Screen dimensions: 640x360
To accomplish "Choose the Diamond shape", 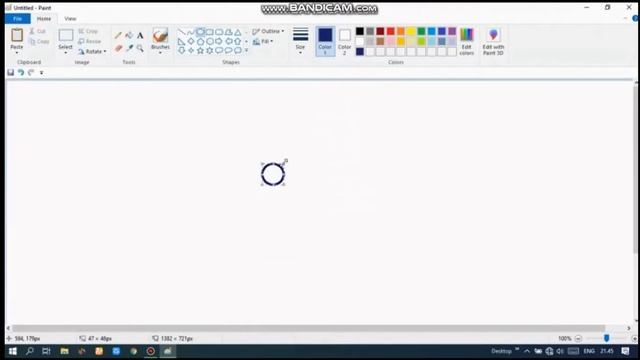I will (191, 41).
